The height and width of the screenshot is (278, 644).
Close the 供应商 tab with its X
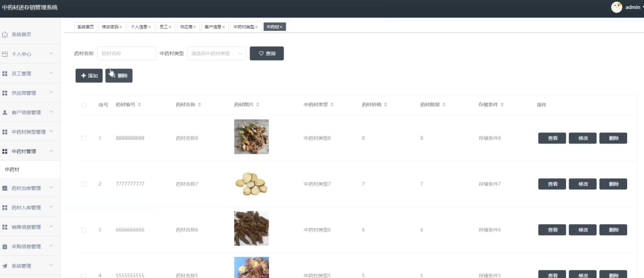click(x=195, y=27)
